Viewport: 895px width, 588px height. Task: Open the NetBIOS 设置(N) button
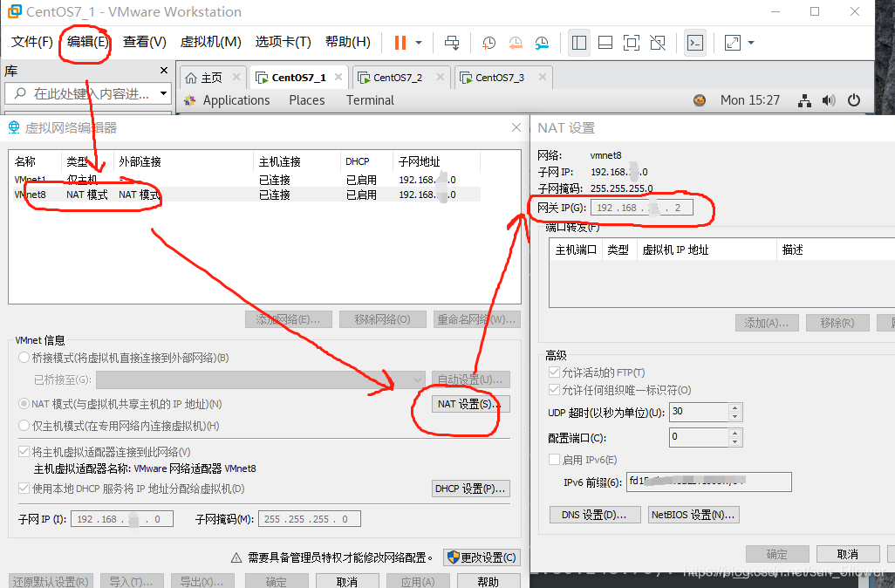click(x=693, y=515)
